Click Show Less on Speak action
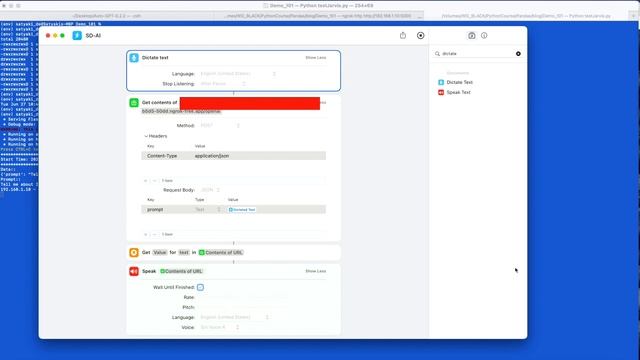The width and height of the screenshot is (640, 360). coord(316,271)
